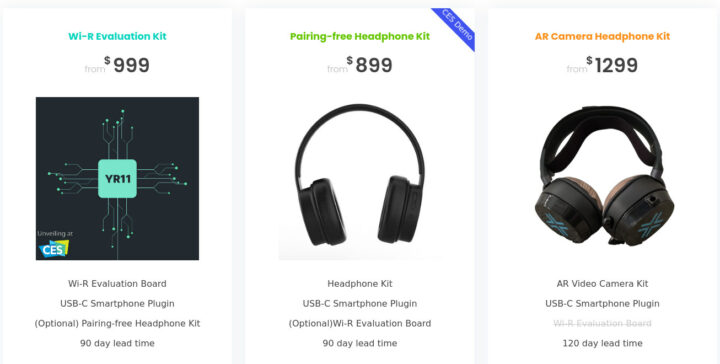Click the Pairing-free Headphone Kit title
This screenshot has height=364, width=720.
(x=360, y=36)
